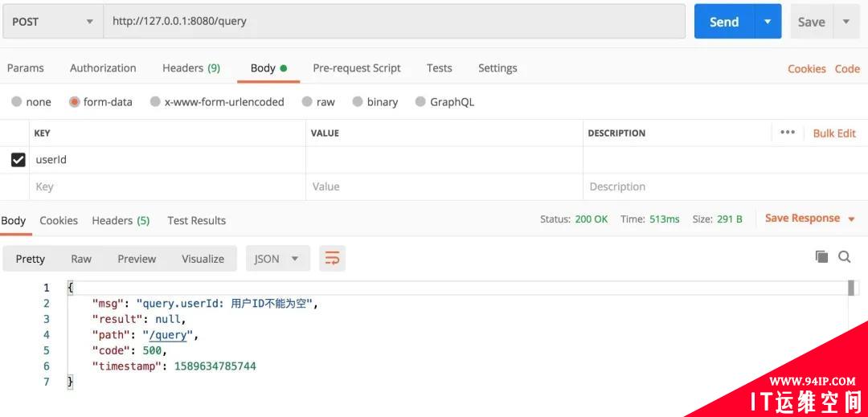
Task: Click the empty Value placeholder field
Action: pyautogui.click(x=444, y=187)
